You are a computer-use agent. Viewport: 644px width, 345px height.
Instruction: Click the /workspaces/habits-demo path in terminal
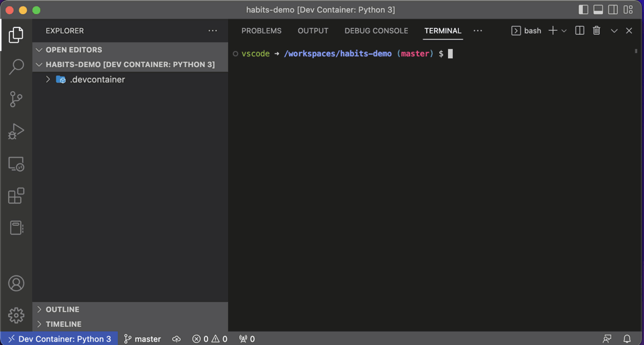click(337, 54)
